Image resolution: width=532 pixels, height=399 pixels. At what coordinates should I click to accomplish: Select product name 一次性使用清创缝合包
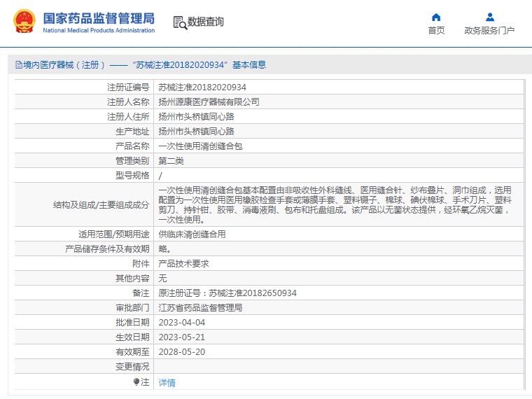[200, 146]
